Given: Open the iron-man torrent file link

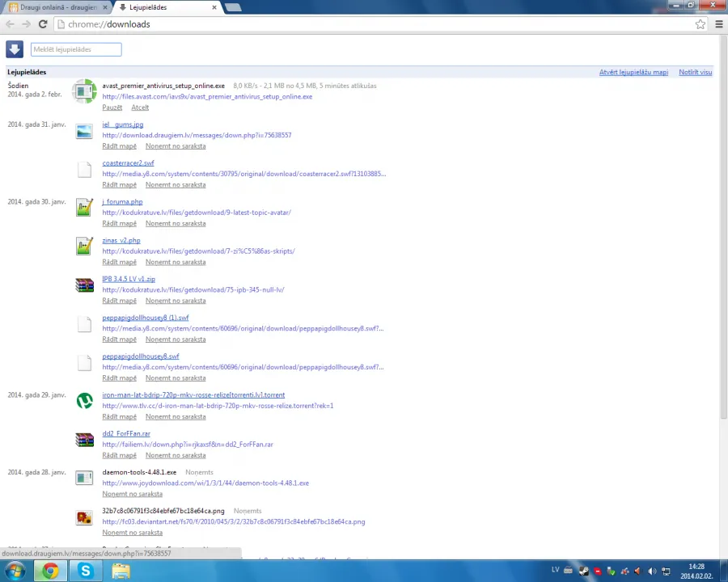Looking at the screenshot, I should (x=193, y=395).
